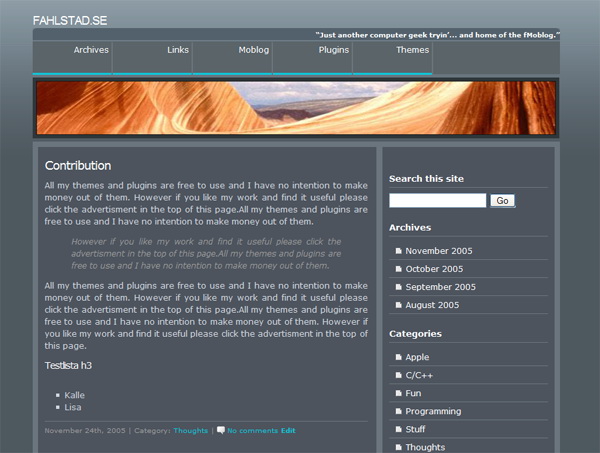Open the Archives navigation tab
Viewport: 600px width, 453px height.
pyautogui.click(x=91, y=50)
